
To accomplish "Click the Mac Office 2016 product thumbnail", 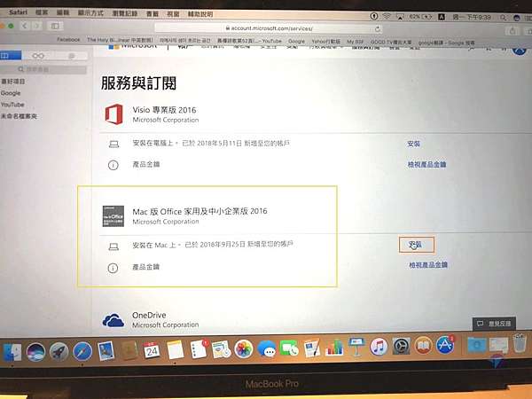I will (x=113, y=216).
